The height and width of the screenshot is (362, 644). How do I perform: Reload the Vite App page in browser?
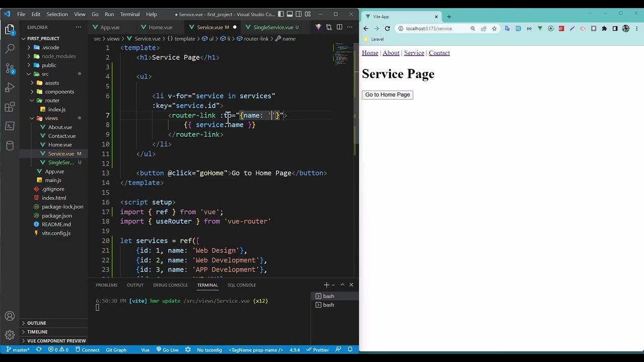click(x=387, y=29)
